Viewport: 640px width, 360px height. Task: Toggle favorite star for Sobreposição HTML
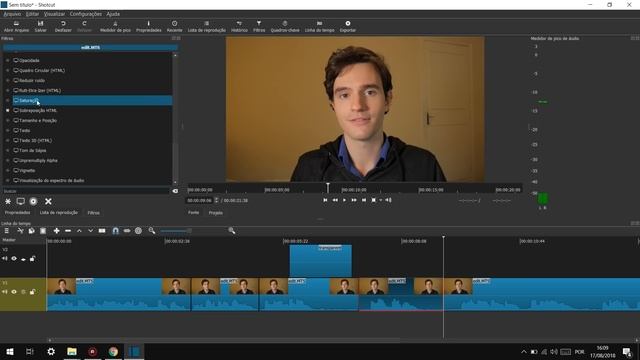pos(7,110)
